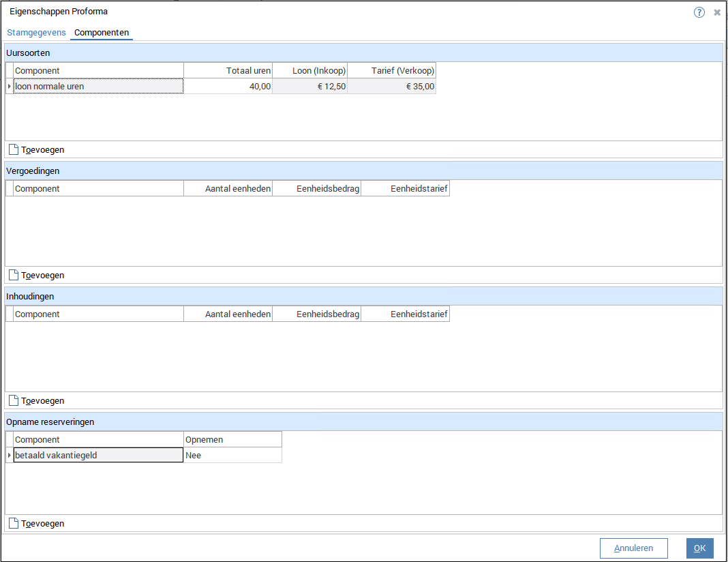
Task: Open the Opnemen dropdown cell showing Nee
Action: (x=232, y=455)
